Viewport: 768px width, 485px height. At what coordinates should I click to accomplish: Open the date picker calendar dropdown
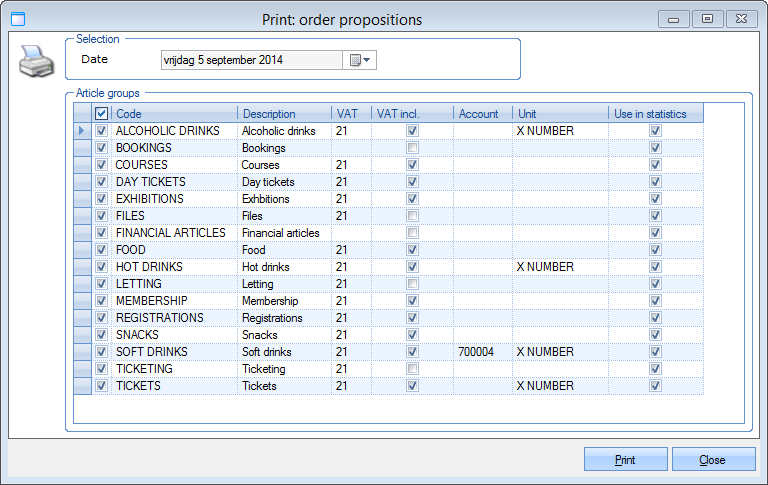(360, 60)
